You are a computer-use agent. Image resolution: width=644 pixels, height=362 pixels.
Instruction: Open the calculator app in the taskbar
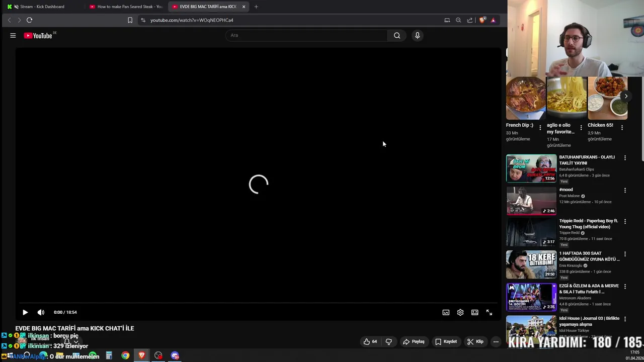109,356
